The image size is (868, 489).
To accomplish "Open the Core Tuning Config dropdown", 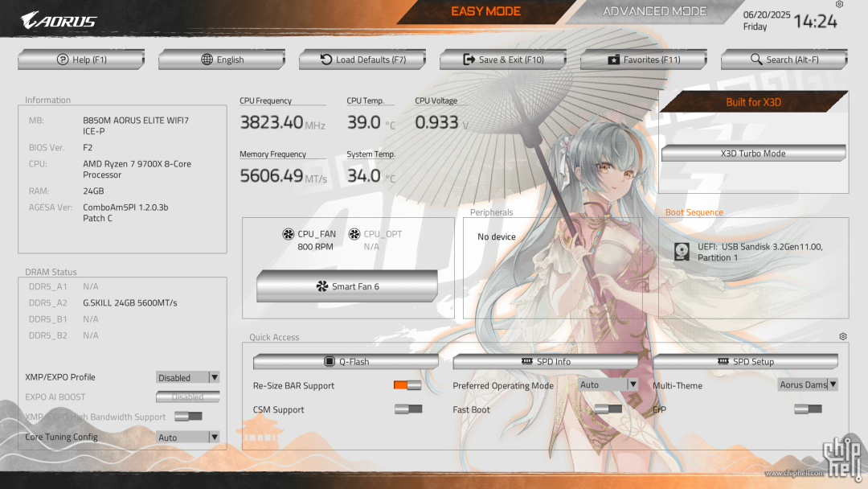I will (x=187, y=438).
